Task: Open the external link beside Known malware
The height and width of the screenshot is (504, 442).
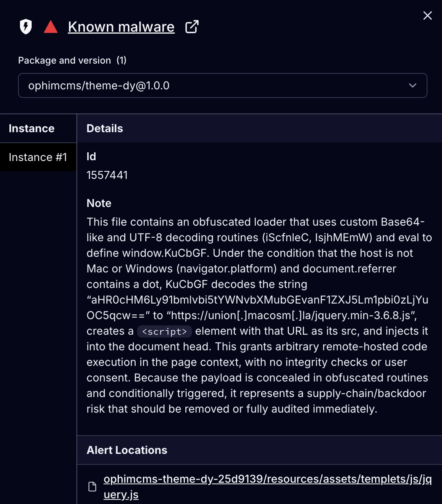Action: click(192, 27)
